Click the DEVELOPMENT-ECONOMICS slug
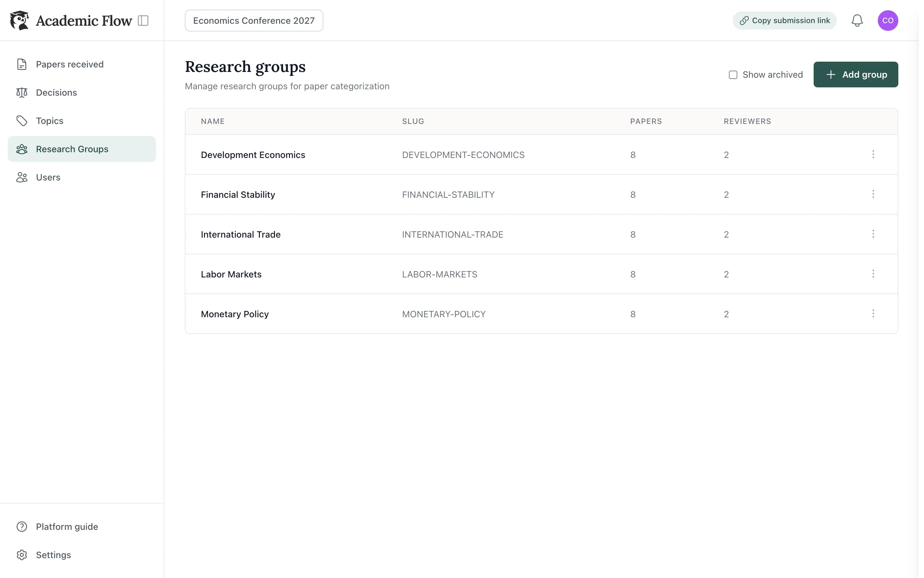 click(x=463, y=155)
